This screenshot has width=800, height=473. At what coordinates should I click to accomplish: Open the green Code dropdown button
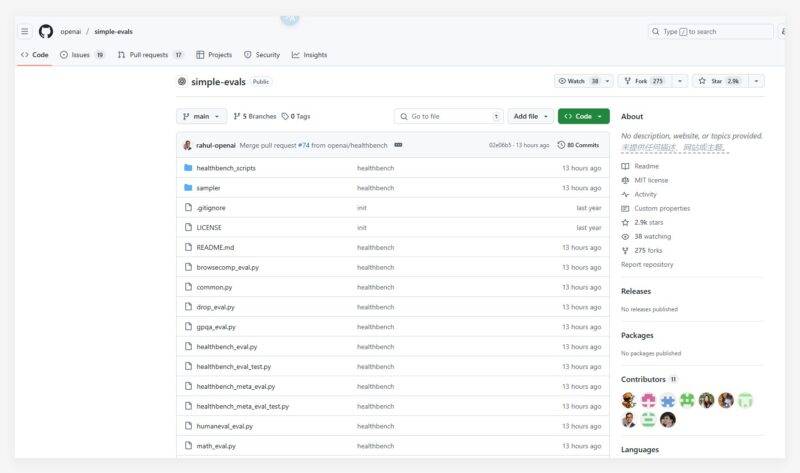pyautogui.click(x=584, y=116)
